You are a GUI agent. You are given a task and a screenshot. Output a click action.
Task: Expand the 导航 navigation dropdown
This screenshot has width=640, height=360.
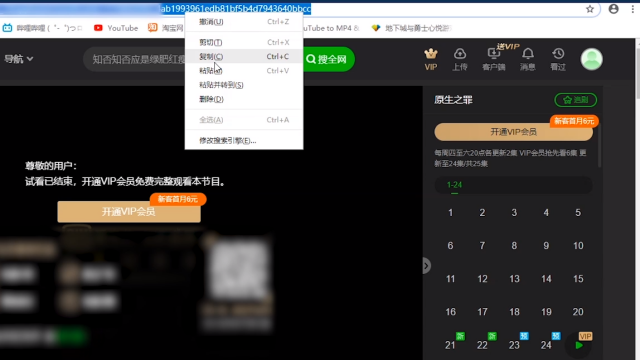(x=18, y=59)
